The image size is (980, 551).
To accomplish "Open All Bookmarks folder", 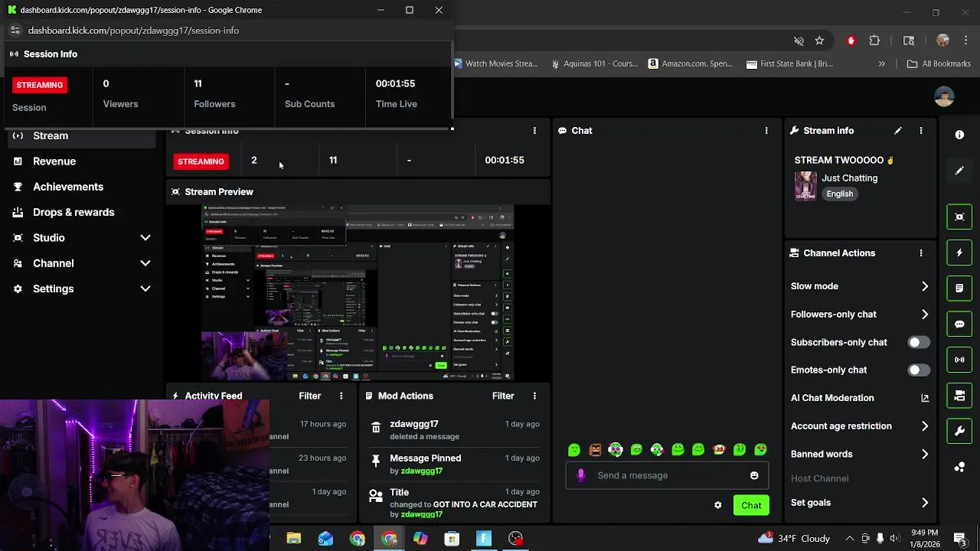I will point(939,64).
